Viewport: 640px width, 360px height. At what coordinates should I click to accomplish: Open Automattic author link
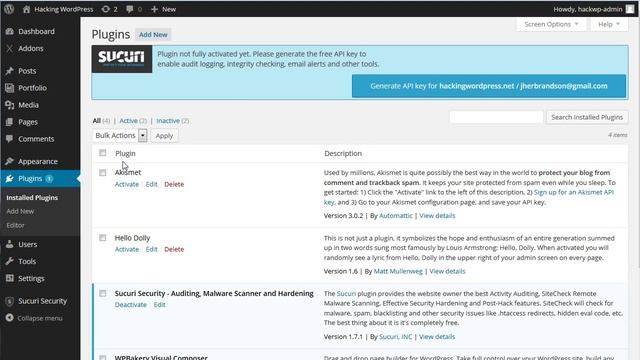click(396, 216)
